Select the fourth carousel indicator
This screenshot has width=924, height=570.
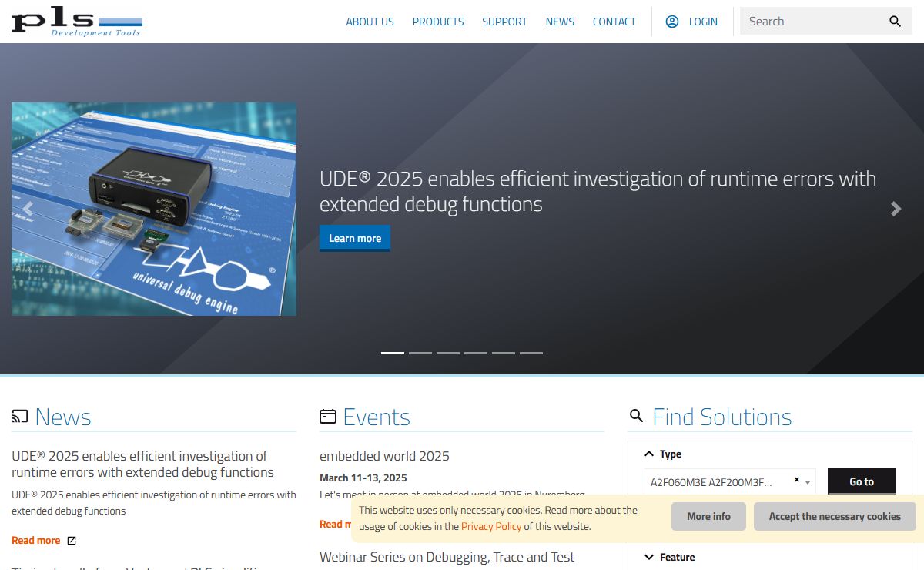coord(476,353)
